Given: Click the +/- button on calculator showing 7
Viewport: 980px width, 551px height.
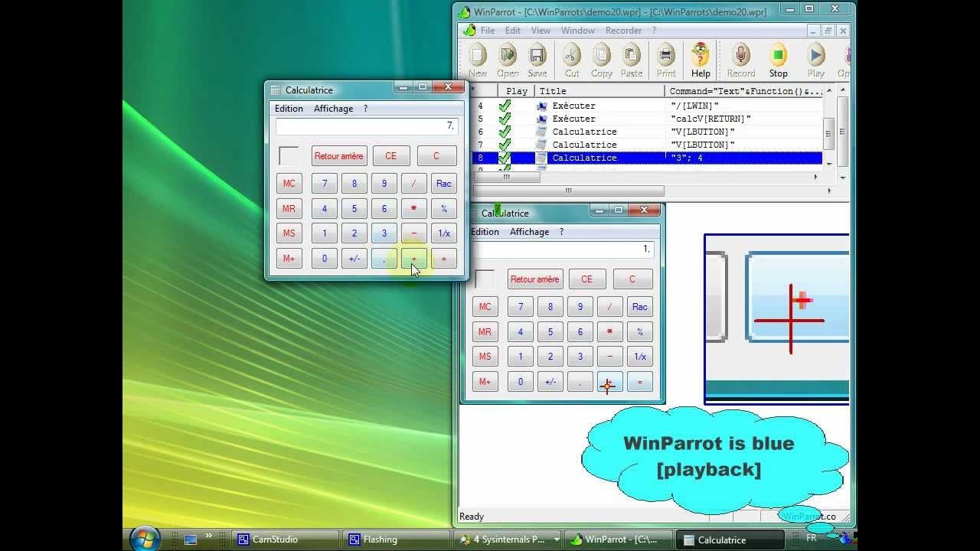Looking at the screenshot, I should 354,259.
